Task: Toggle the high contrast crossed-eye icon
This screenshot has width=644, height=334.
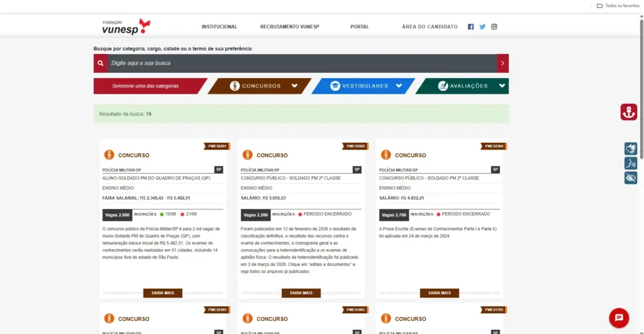Action: click(x=630, y=178)
